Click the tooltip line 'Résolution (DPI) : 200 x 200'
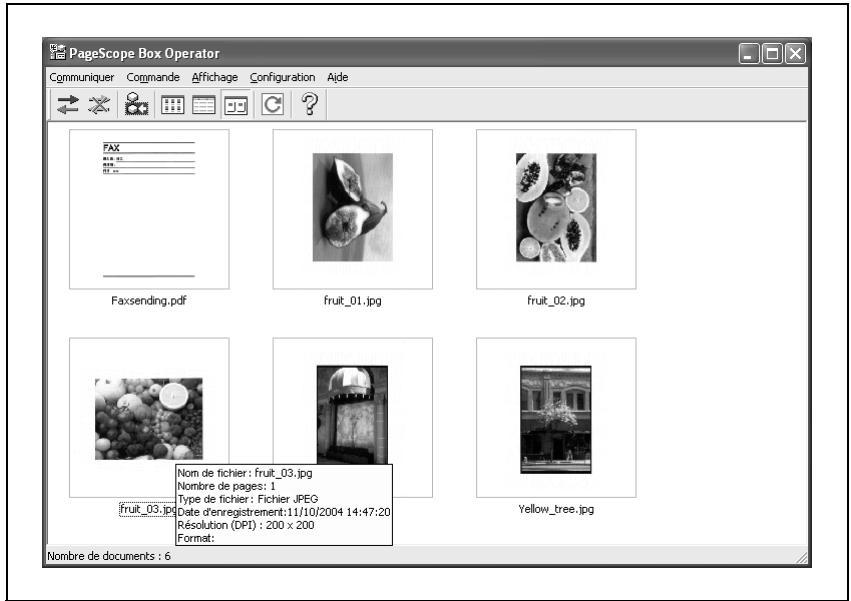This screenshot has width=851, height=601. tap(246, 525)
